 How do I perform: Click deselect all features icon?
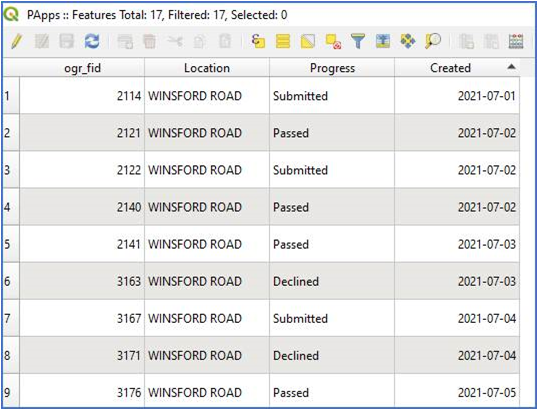coord(333,42)
